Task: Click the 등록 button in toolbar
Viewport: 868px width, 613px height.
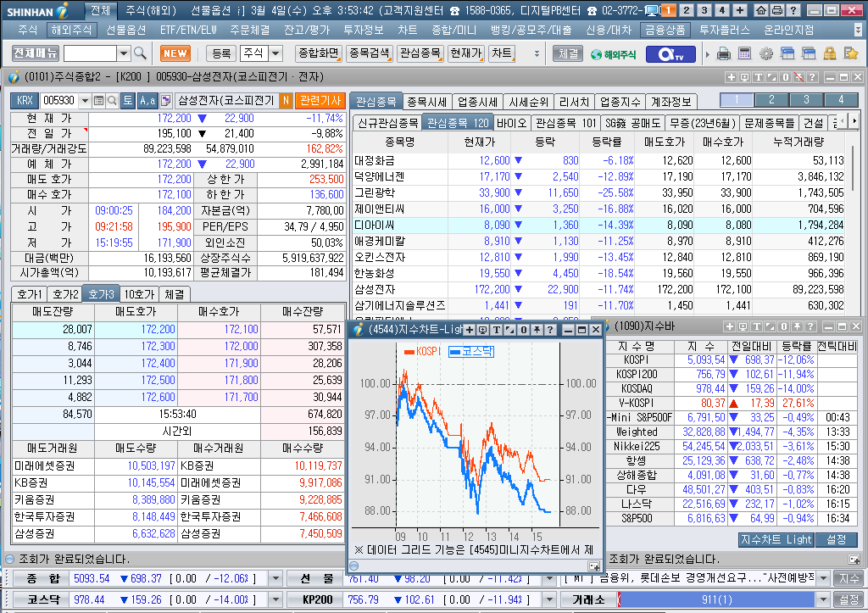Action: pyautogui.click(x=221, y=53)
